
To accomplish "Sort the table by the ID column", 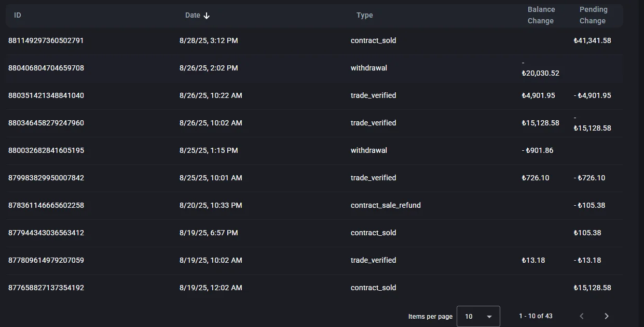I will coord(18,16).
